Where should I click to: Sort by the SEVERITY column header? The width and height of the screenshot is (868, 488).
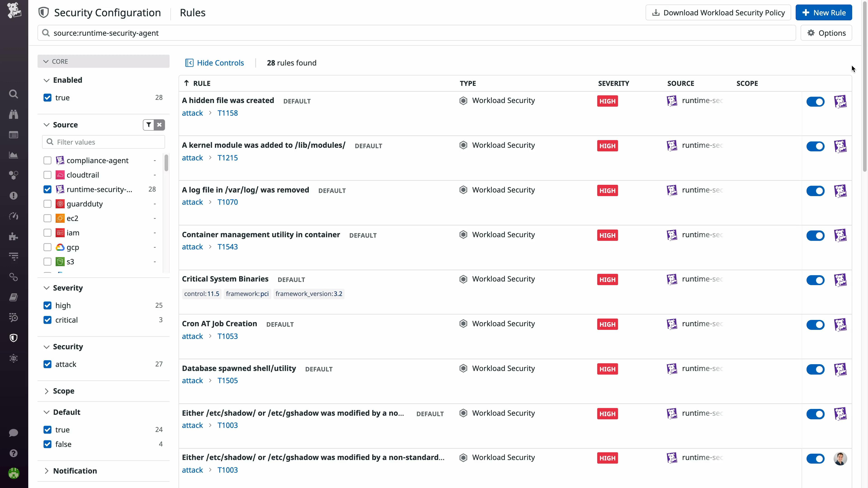click(x=613, y=83)
